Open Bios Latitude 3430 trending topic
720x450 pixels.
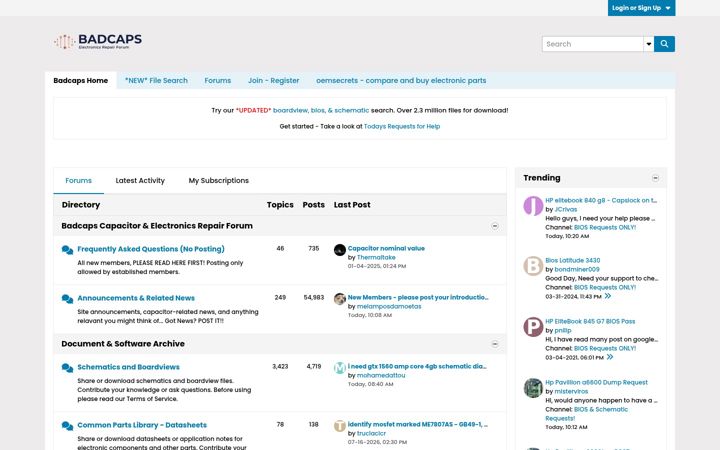[x=573, y=260]
